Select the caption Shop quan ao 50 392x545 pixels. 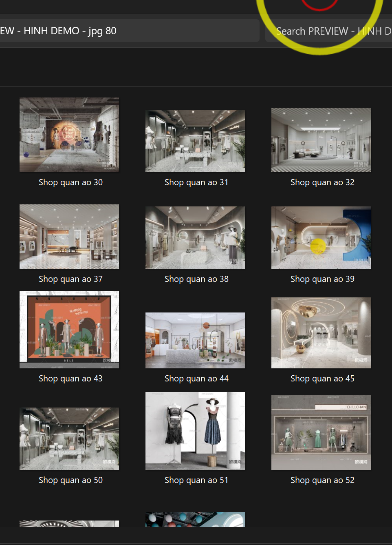[x=70, y=480]
